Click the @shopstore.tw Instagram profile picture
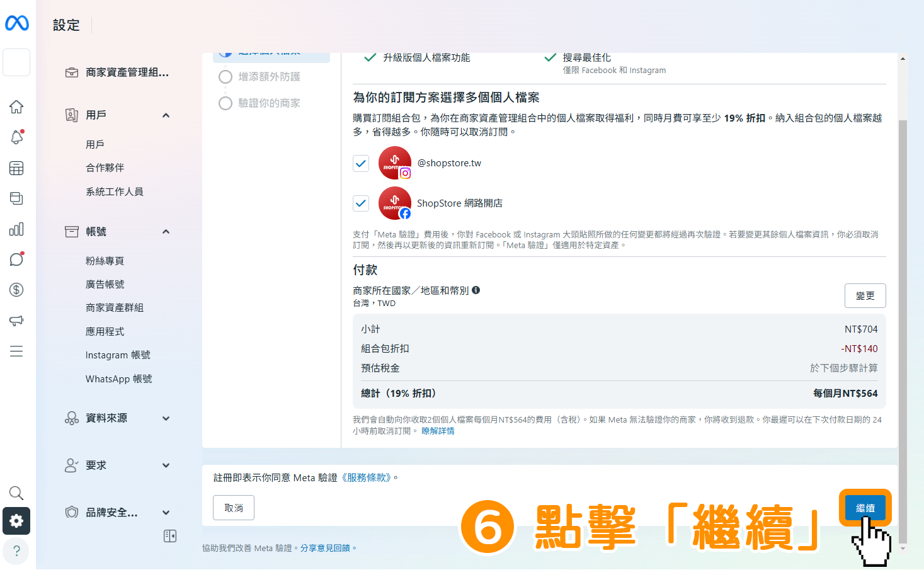Viewport: 924px width, 570px height. coord(395,162)
